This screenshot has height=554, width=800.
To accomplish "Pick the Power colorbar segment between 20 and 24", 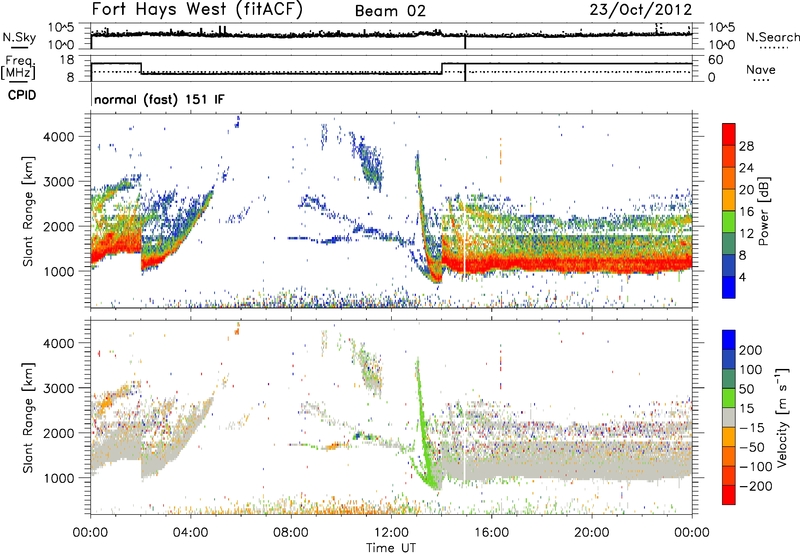I will [729, 179].
